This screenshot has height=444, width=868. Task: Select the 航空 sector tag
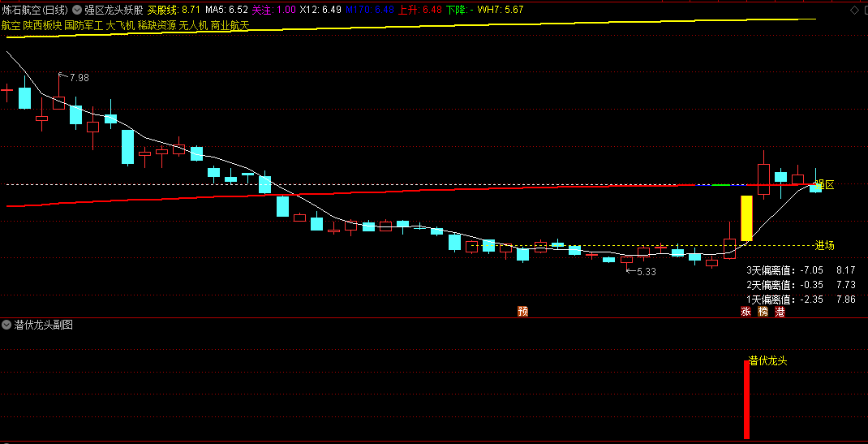coord(11,25)
